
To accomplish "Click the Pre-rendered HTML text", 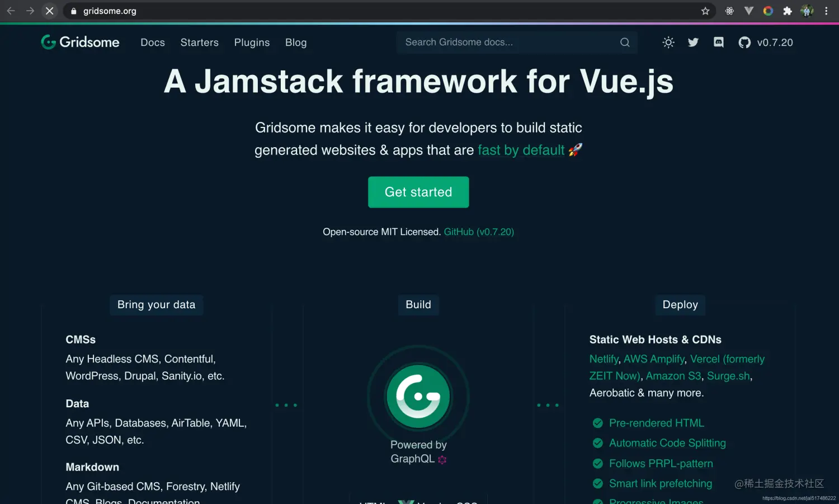I will 657,423.
